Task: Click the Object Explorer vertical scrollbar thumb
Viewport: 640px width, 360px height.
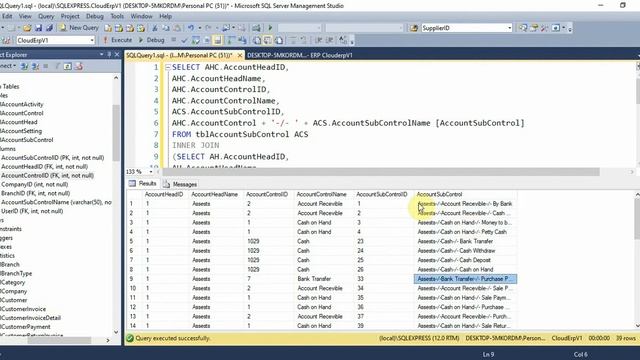Action: 116,133
